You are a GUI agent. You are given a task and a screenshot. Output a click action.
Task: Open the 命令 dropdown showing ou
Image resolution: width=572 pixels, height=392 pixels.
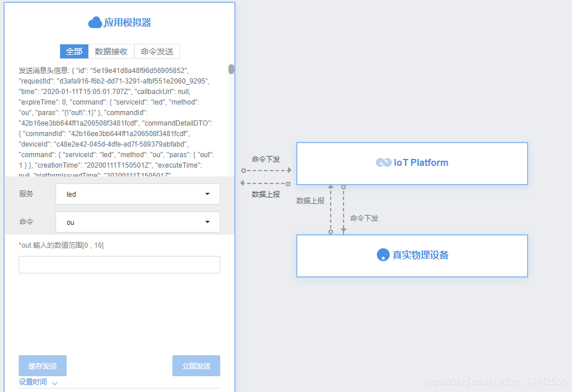[138, 222]
